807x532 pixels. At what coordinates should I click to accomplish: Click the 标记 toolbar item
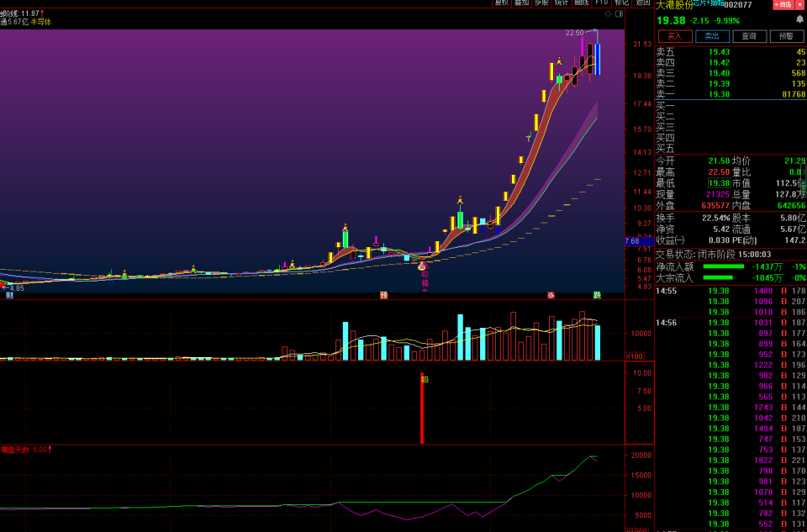pos(622,3)
